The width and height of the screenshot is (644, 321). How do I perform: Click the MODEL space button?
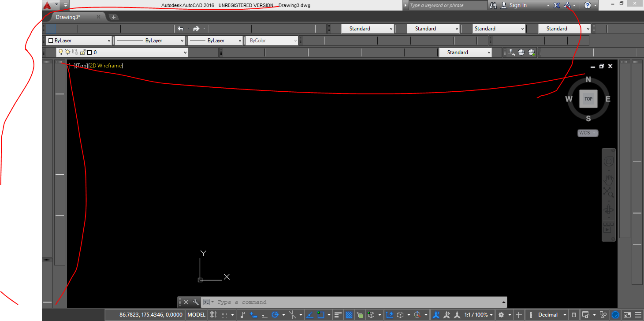(x=197, y=315)
